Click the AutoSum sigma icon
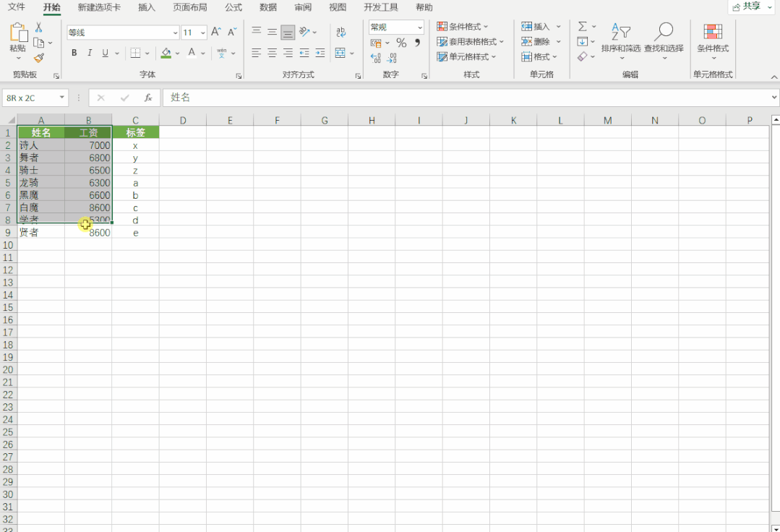 pyautogui.click(x=583, y=26)
